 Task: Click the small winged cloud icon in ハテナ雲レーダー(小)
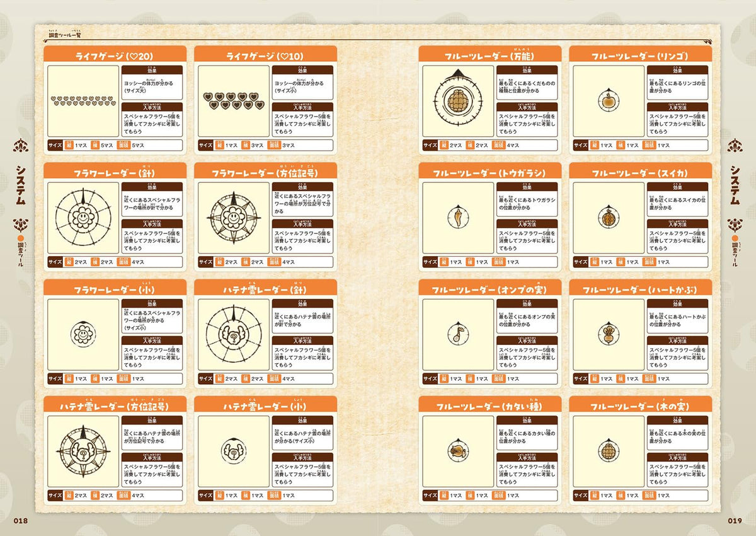coord(234,451)
